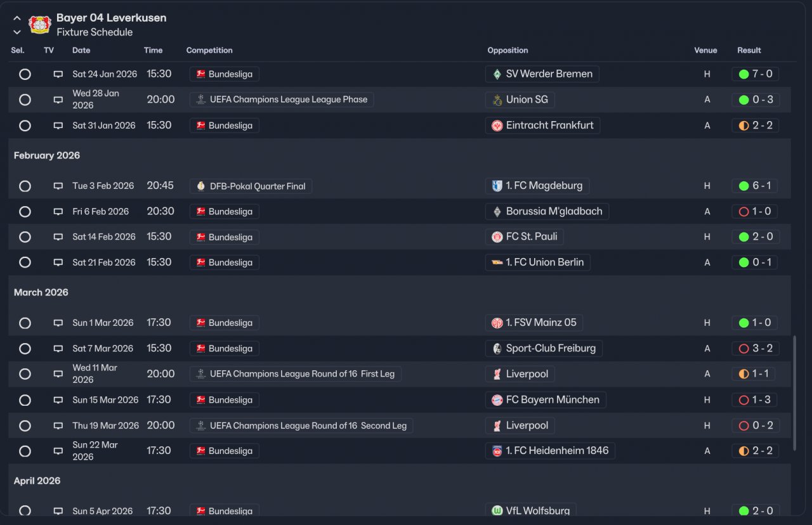The image size is (812, 525).
Task: Click the vertical scrollbar of the fixture list
Action: pos(794,393)
